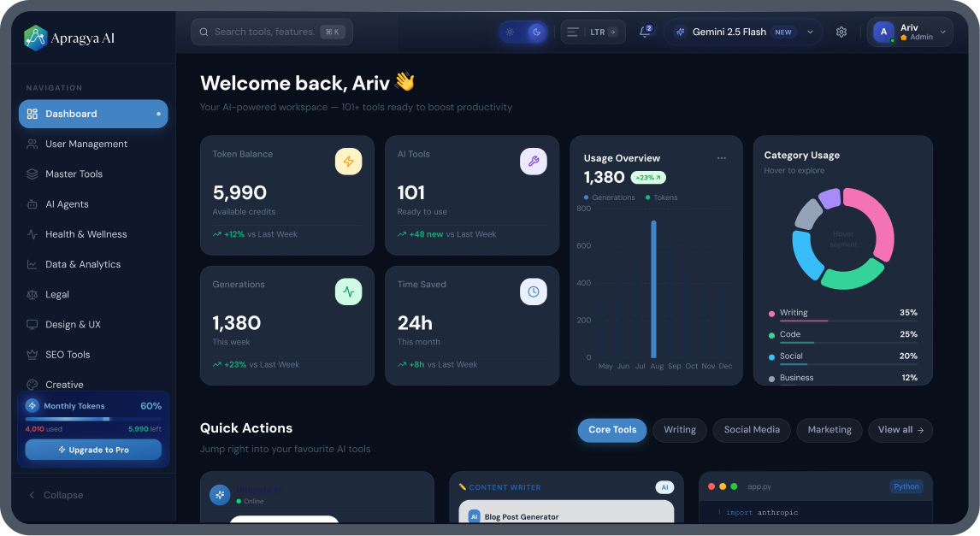The height and width of the screenshot is (536, 980).
Task: Switch to dark mode moon toggle
Action: click(536, 32)
